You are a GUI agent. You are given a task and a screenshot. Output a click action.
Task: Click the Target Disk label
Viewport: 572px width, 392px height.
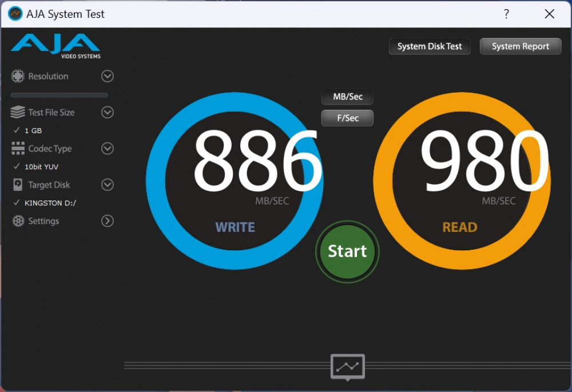pos(49,185)
